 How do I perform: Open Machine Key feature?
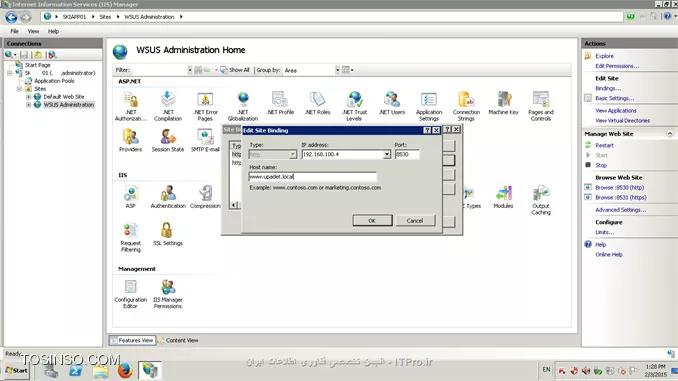pyautogui.click(x=503, y=103)
